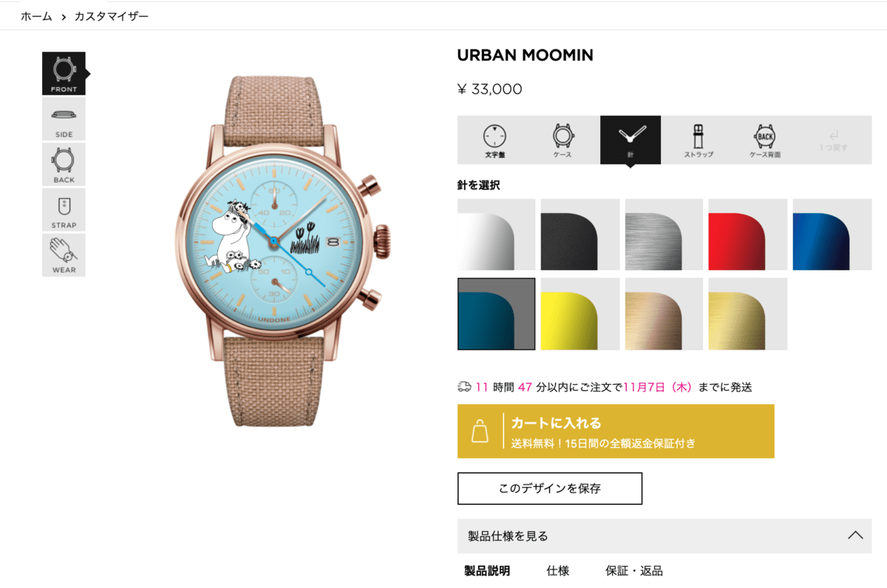Show the BACK view of the watch
The height and width of the screenshot is (588, 887).
pos(64,164)
